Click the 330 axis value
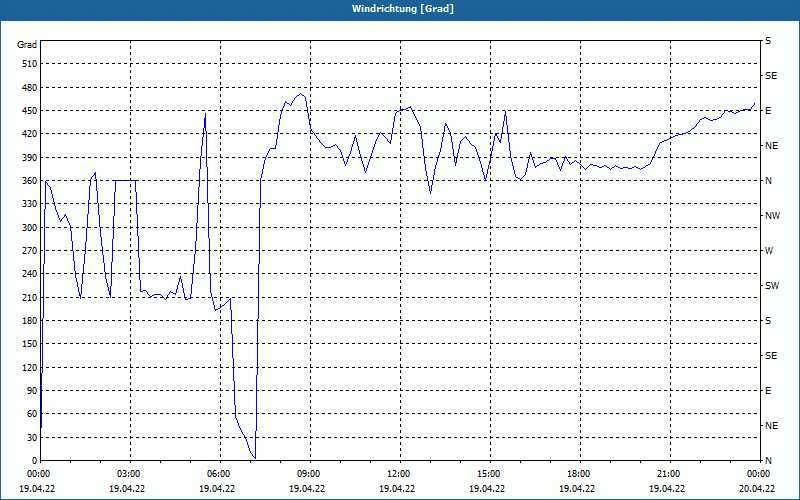800x500 pixels. coord(30,204)
